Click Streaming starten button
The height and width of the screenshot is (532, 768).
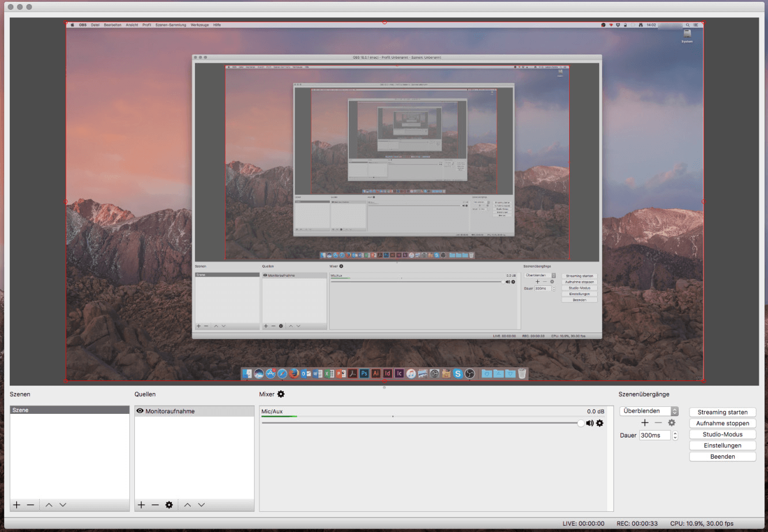722,412
